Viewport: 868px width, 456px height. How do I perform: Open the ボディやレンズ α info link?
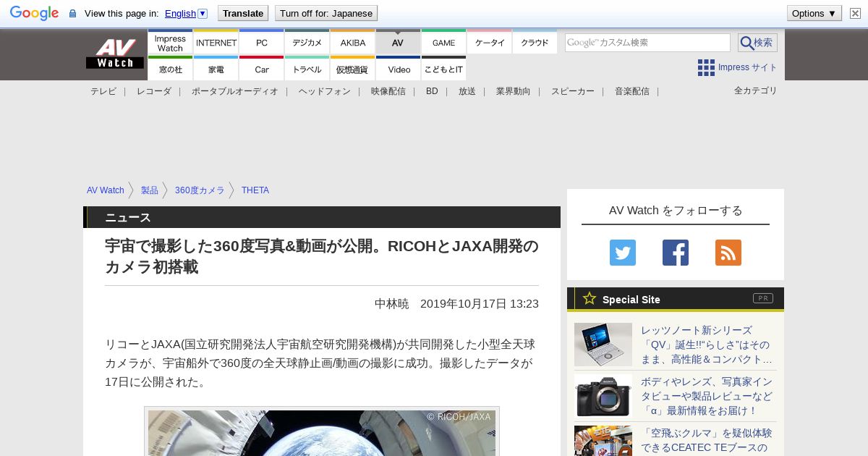[x=707, y=396]
